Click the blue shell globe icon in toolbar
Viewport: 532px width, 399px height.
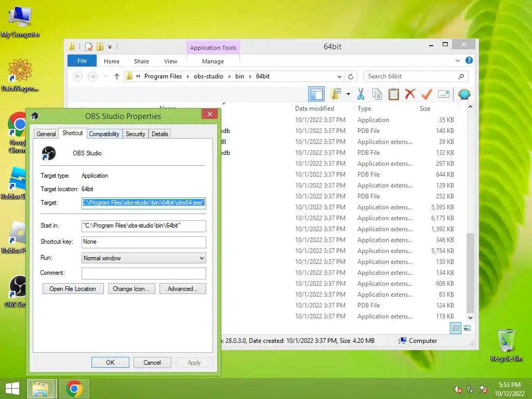464,94
